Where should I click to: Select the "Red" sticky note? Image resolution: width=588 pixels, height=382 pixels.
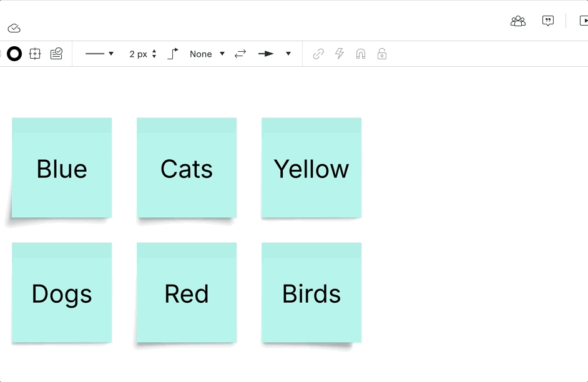(x=186, y=293)
